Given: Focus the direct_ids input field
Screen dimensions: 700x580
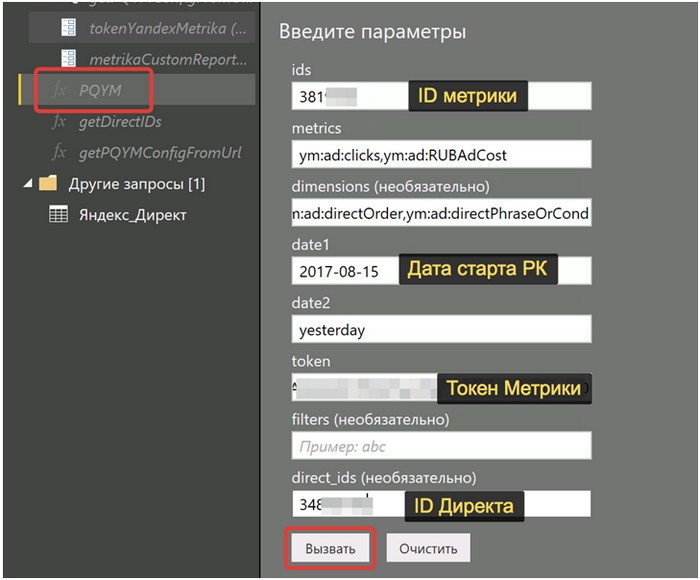Looking at the screenshot, I should click(442, 504).
